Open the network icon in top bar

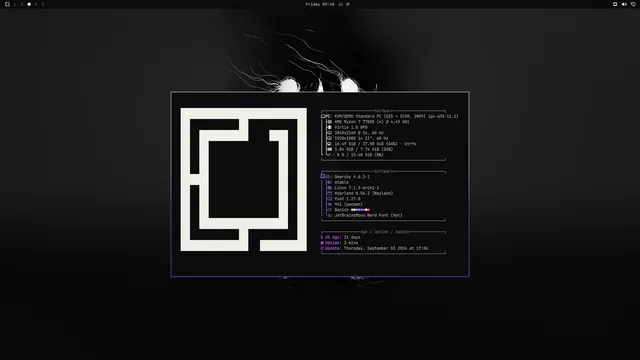click(x=633, y=4)
